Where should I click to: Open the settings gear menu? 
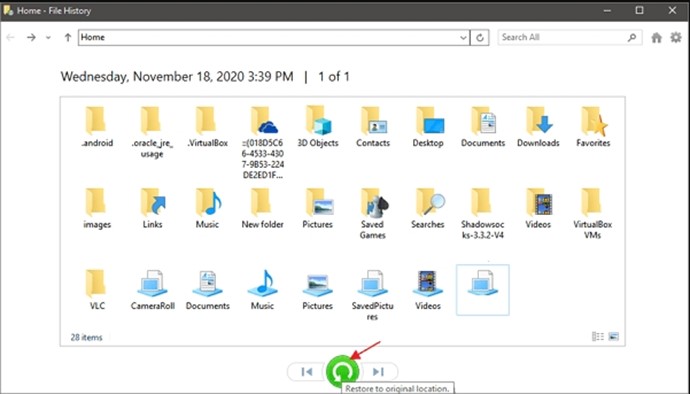coord(676,37)
